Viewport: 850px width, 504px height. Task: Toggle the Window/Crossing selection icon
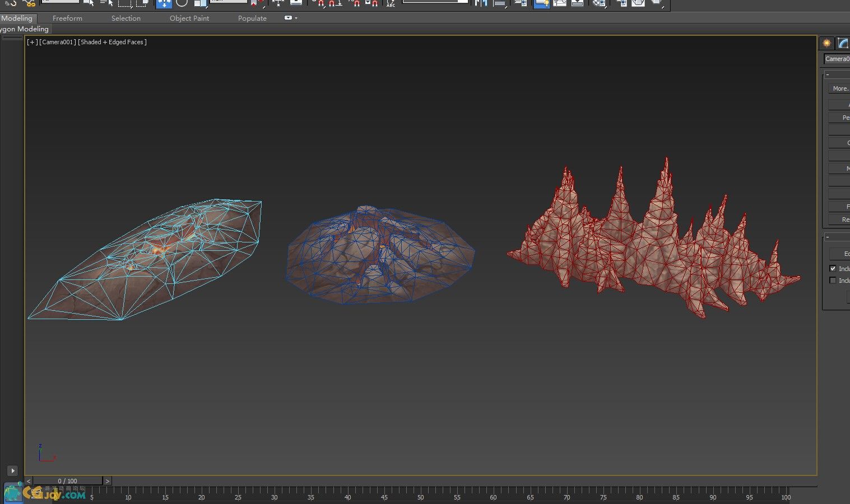click(142, 3)
